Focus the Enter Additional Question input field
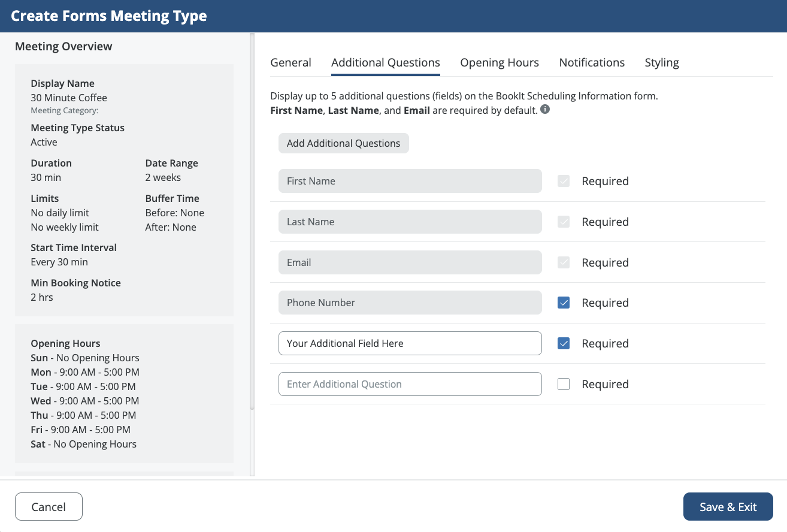The image size is (787, 532). [410, 385]
